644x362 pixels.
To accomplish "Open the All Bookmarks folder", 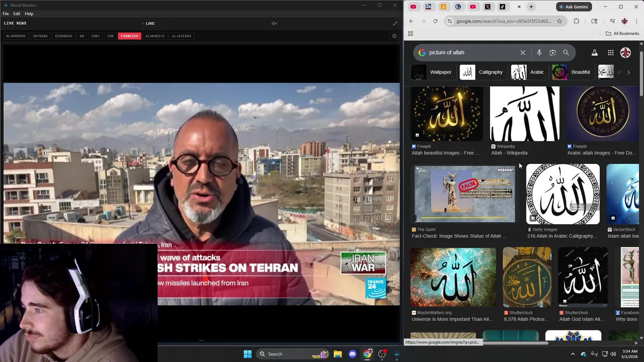I will (622, 34).
